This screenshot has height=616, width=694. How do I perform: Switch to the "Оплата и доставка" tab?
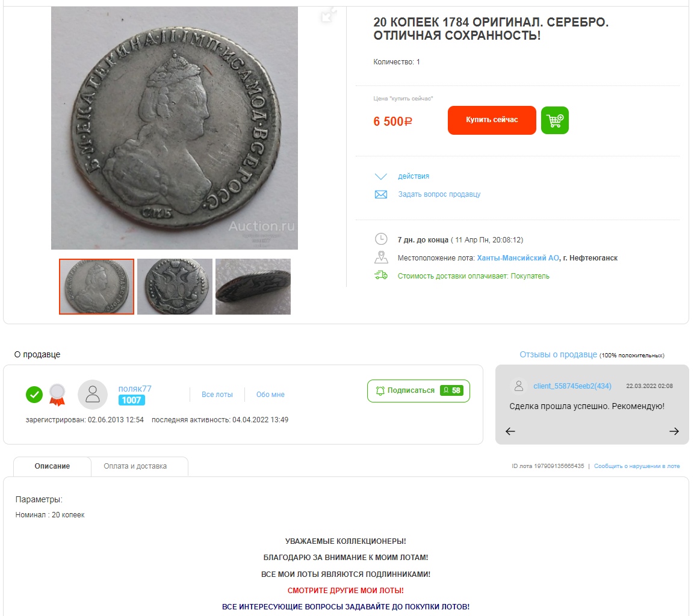coord(135,466)
